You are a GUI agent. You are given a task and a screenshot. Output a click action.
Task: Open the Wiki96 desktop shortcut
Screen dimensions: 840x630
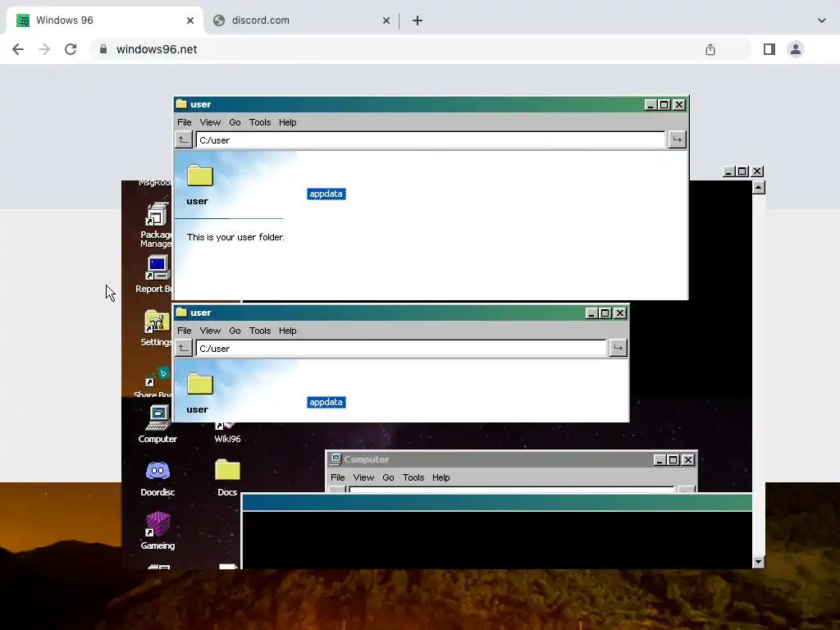point(227,433)
